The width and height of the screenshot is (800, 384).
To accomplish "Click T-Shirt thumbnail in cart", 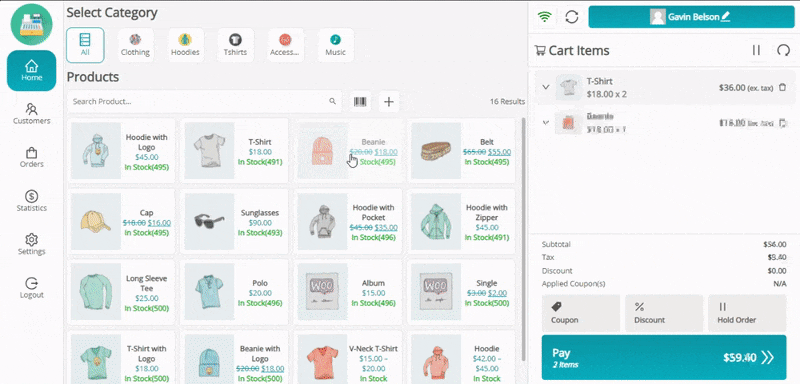I will 569,87.
